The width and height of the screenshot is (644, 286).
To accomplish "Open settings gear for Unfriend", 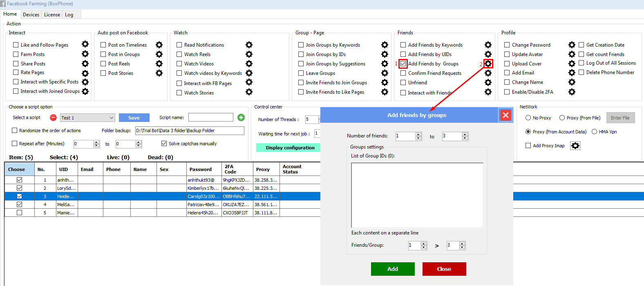I will (x=488, y=82).
